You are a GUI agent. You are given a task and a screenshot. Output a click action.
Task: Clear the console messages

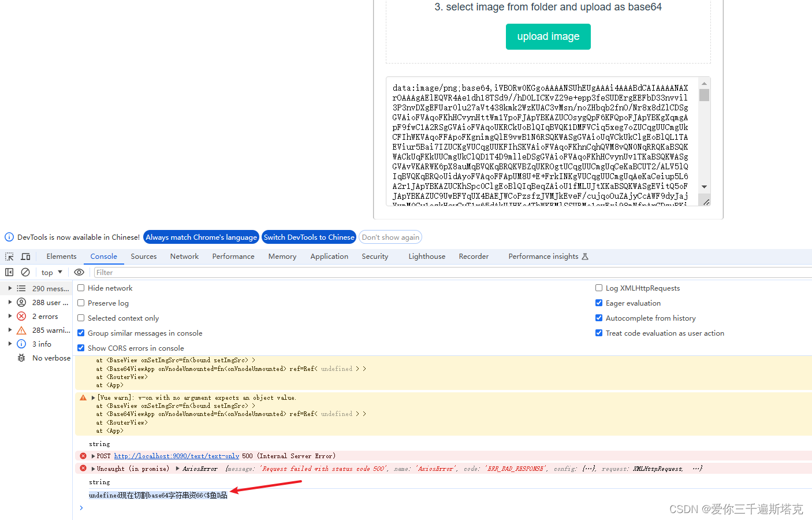coord(25,272)
